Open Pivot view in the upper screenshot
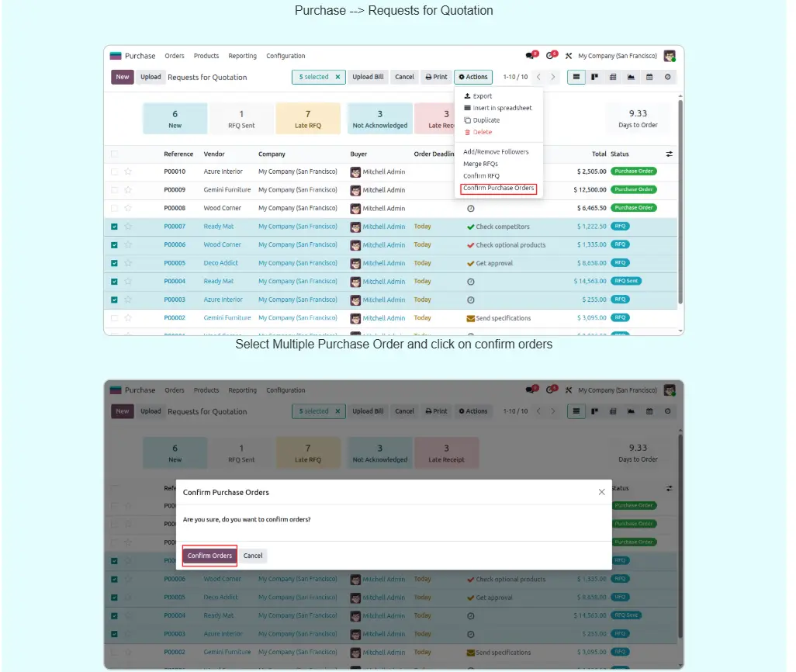The width and height of the screenshot is (796, 672). (613, 77)
